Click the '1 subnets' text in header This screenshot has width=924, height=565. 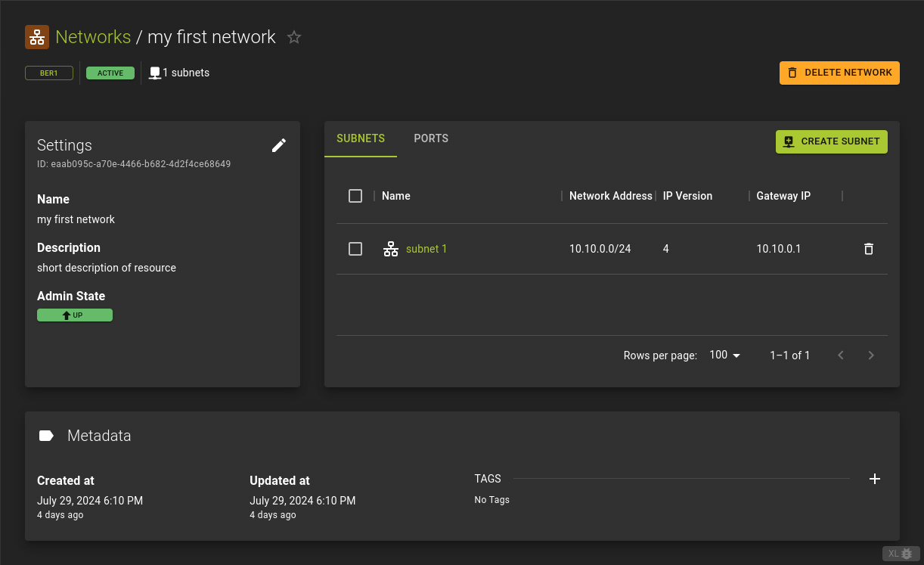[186, 73]
